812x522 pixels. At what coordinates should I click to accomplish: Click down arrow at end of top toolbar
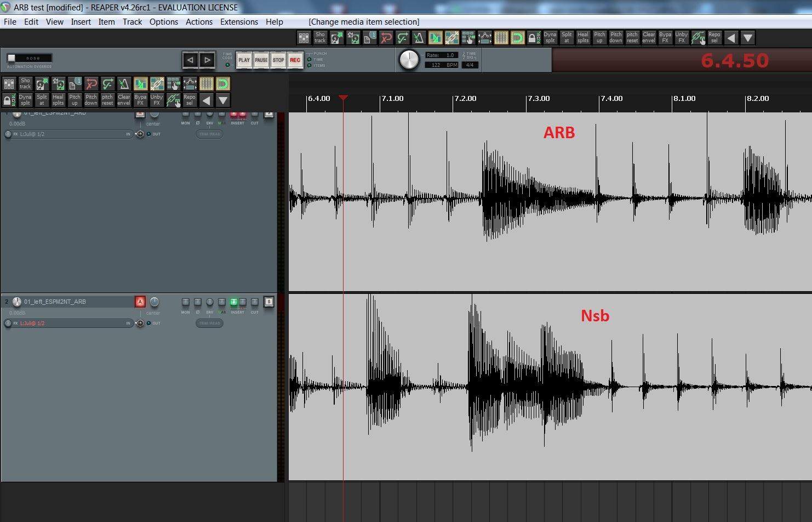747,37
